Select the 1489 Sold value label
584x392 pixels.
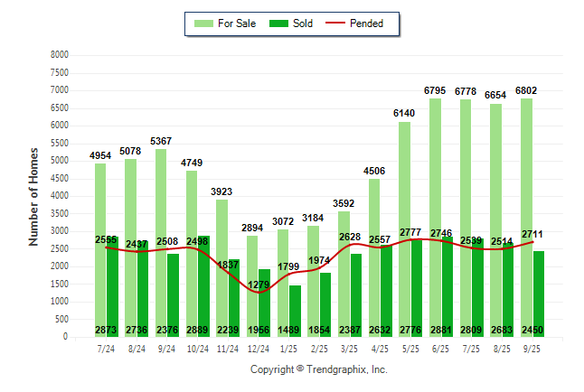[x=289, y=330]
